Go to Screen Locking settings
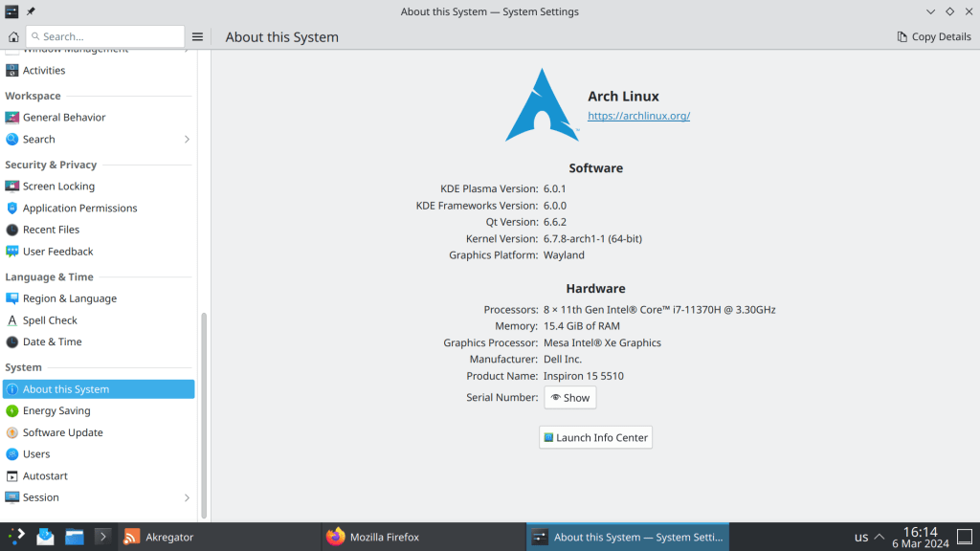980x551 pixels. 58,187
